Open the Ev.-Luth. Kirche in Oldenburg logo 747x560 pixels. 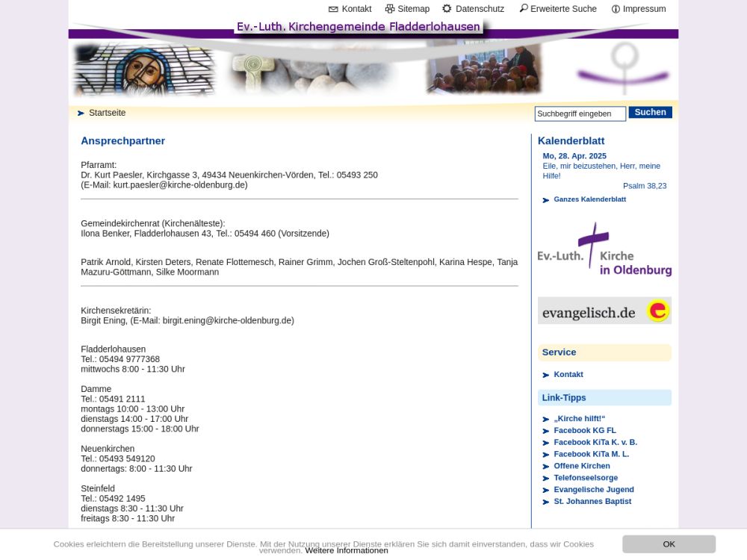point(604,249)
